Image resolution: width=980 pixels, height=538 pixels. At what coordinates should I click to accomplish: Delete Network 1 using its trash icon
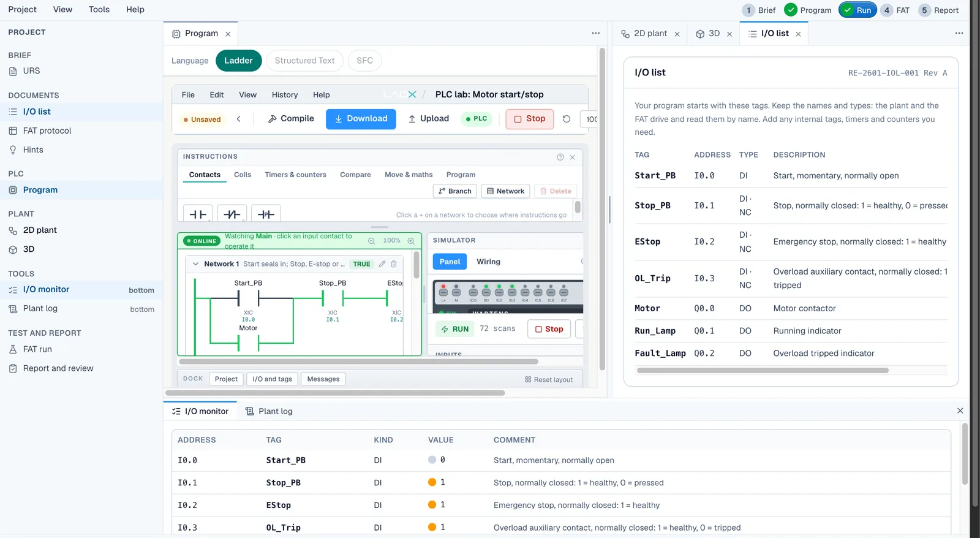[394, 264]
